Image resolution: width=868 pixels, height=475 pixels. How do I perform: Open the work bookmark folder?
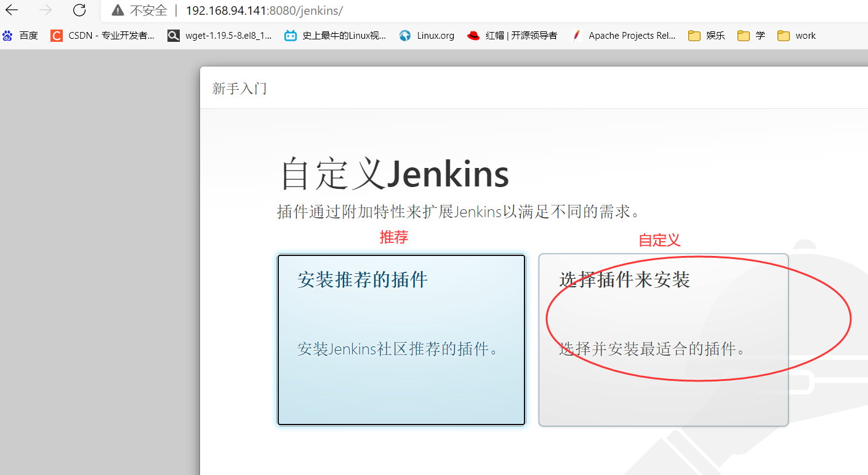point(797,36)
